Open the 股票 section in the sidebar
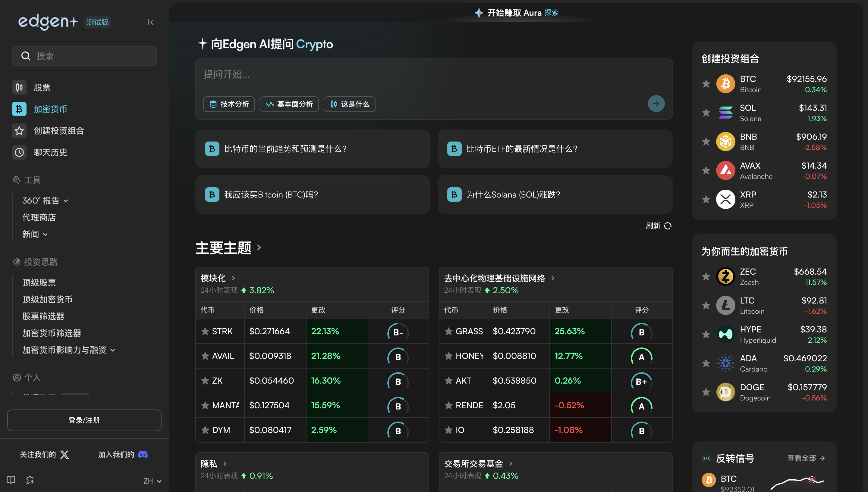This screenshot has height=492, width=868. click(42, 87)
